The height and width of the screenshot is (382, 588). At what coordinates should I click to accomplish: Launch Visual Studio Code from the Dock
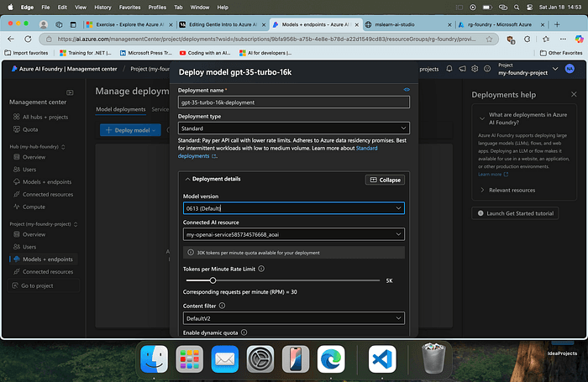point(382,358)
